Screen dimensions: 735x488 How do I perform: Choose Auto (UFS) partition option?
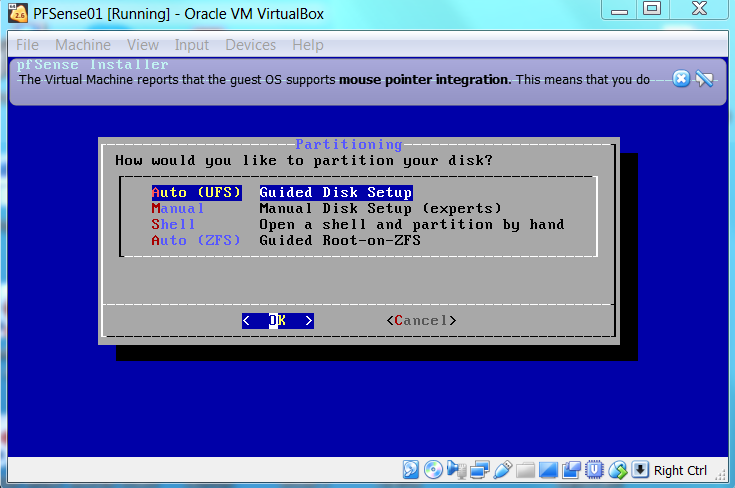(x=196, y=193)
